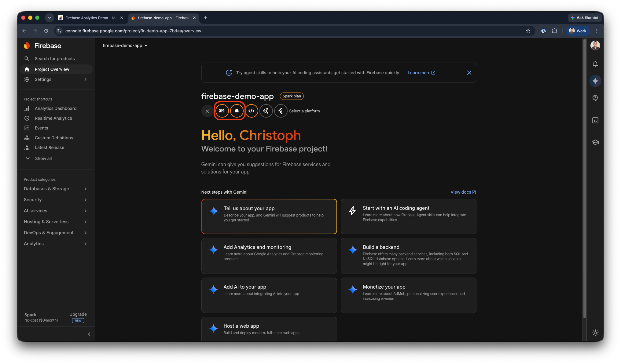
Task: Click Search for products field
Action: [x=56, y=59]
